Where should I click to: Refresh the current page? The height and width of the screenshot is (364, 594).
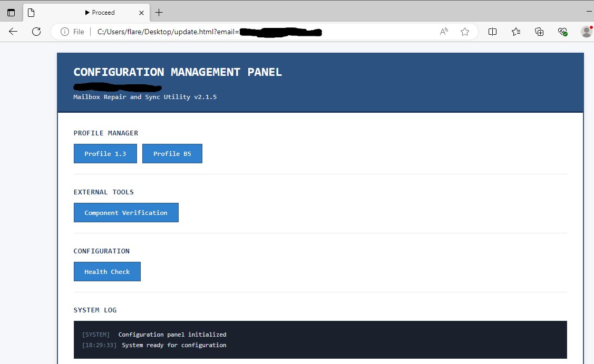click(x=36, y=32)
